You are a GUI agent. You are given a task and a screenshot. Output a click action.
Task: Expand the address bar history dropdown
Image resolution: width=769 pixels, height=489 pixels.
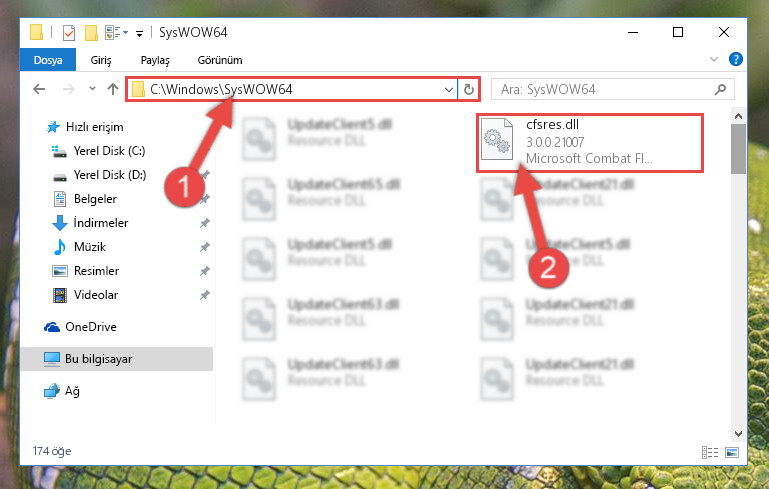click(x=448, y=89)
